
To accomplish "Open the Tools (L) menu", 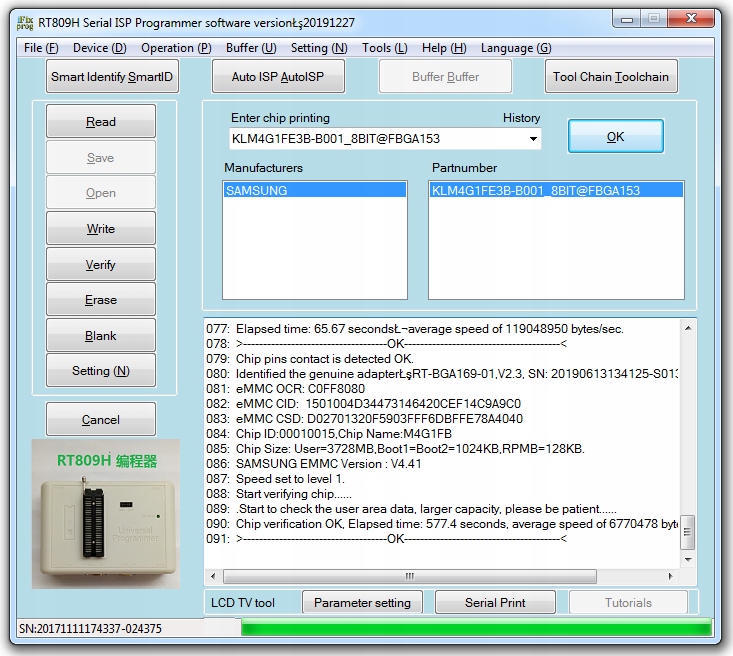I will (384, 48).
